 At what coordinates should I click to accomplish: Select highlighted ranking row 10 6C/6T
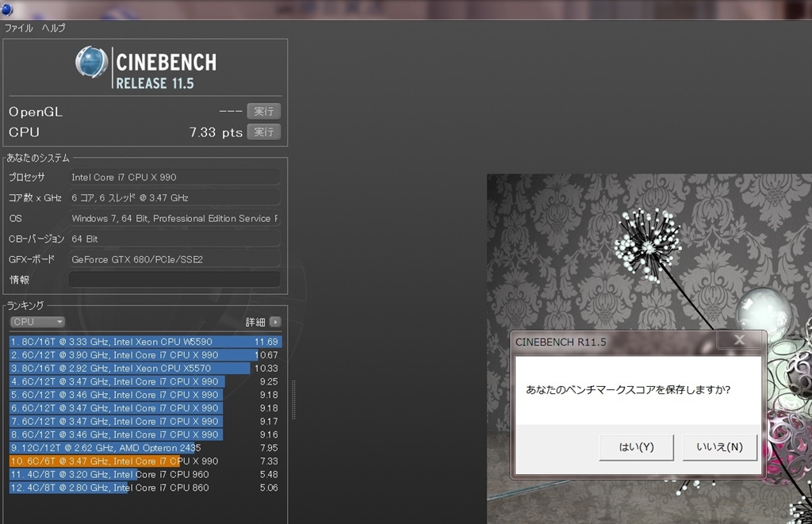145,461
